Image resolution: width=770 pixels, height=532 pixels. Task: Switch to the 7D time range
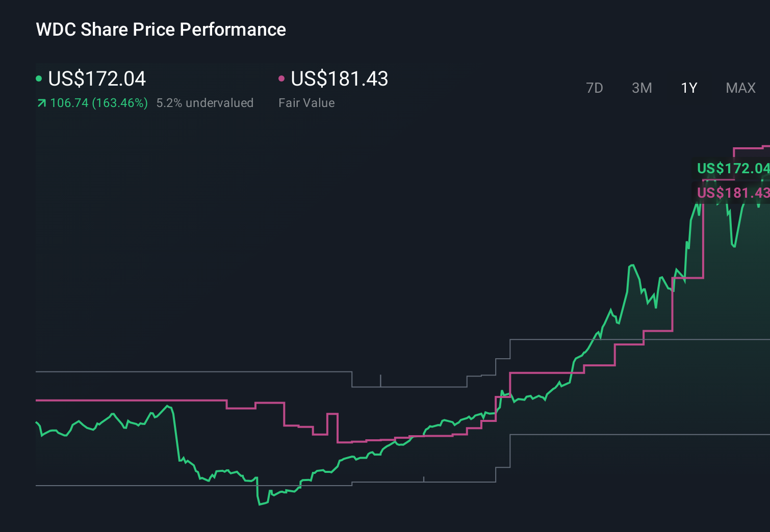click(595, 88)
